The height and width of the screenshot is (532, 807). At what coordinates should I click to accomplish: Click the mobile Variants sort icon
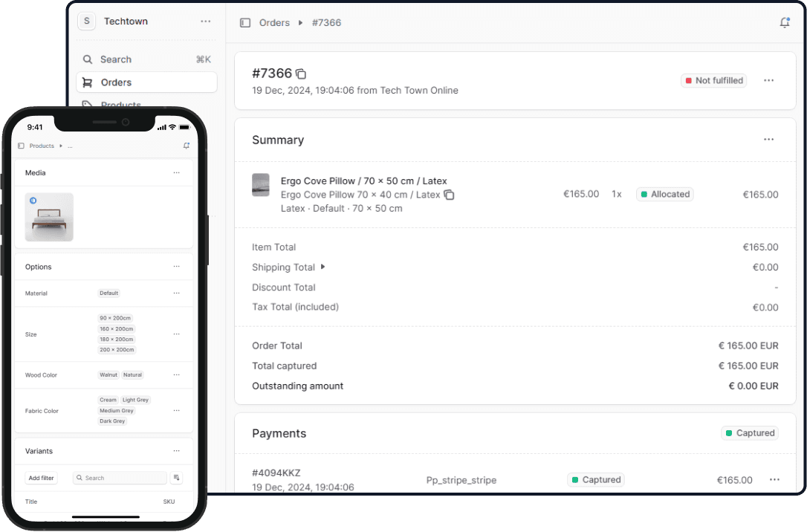176,478
